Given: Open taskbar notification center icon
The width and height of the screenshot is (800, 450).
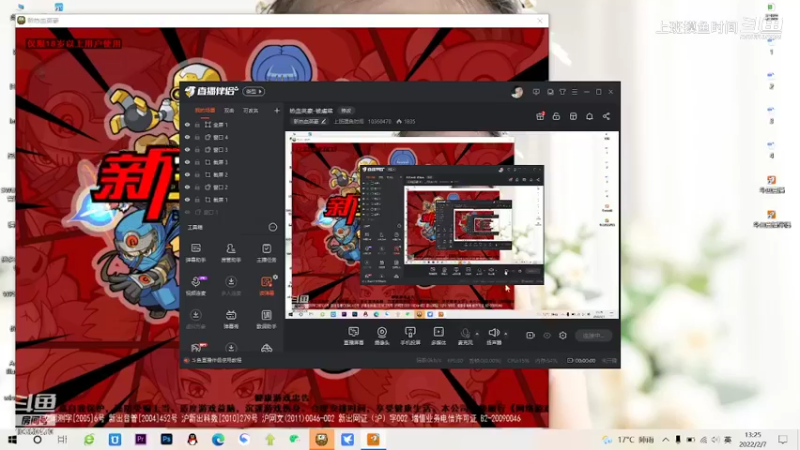Looking at the screenshot, I should point(783,439).
